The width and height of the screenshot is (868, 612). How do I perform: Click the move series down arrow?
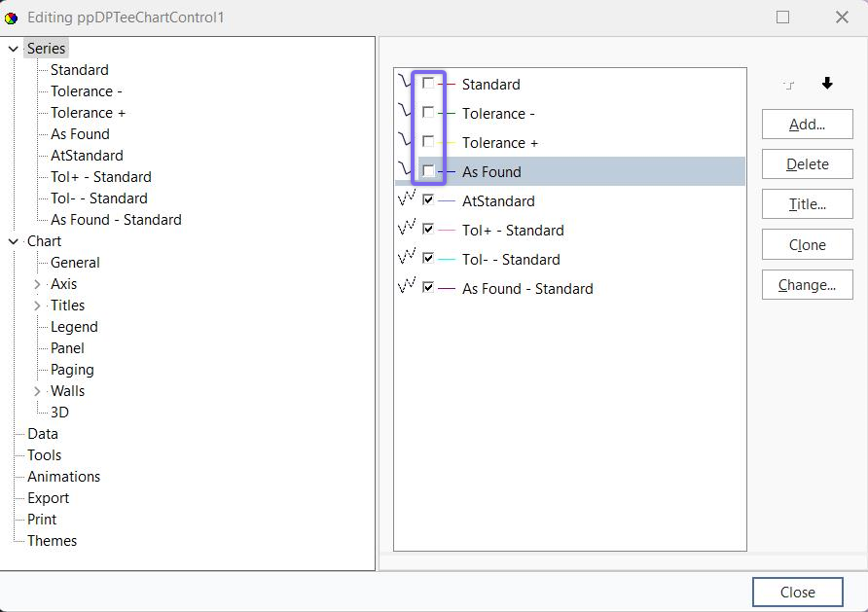point(827,84)
